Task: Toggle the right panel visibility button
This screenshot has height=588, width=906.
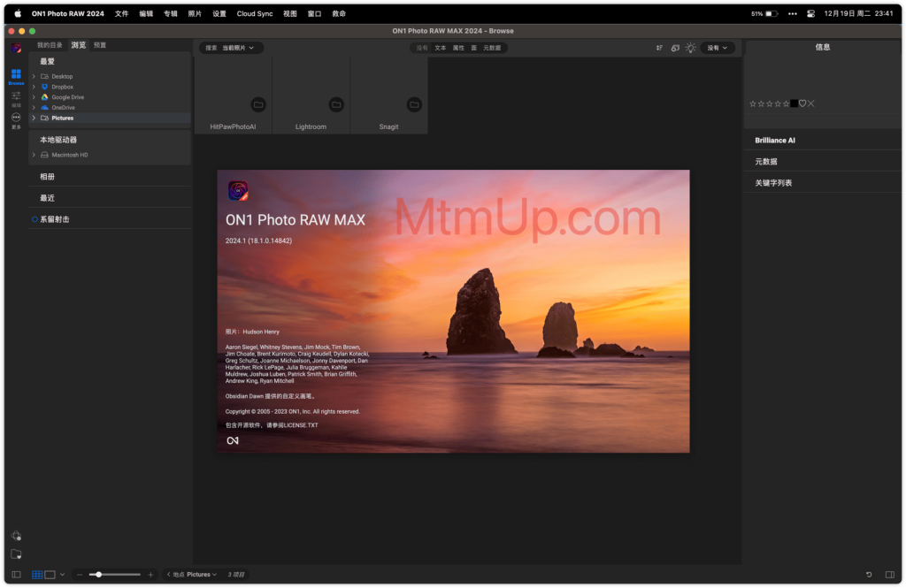Action: (889, 575)
